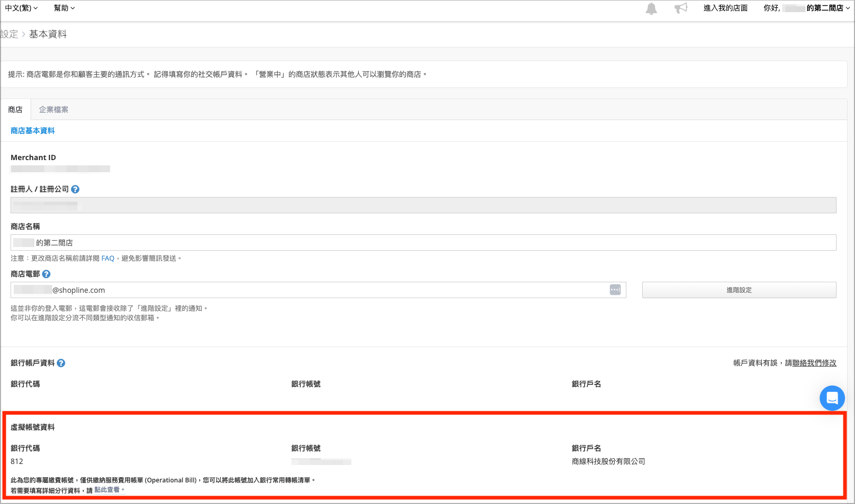Follow the 聯絡我們修改 link
Image resolution: width=855 pixels, height=504 pixels.
(x=814, y=363)
